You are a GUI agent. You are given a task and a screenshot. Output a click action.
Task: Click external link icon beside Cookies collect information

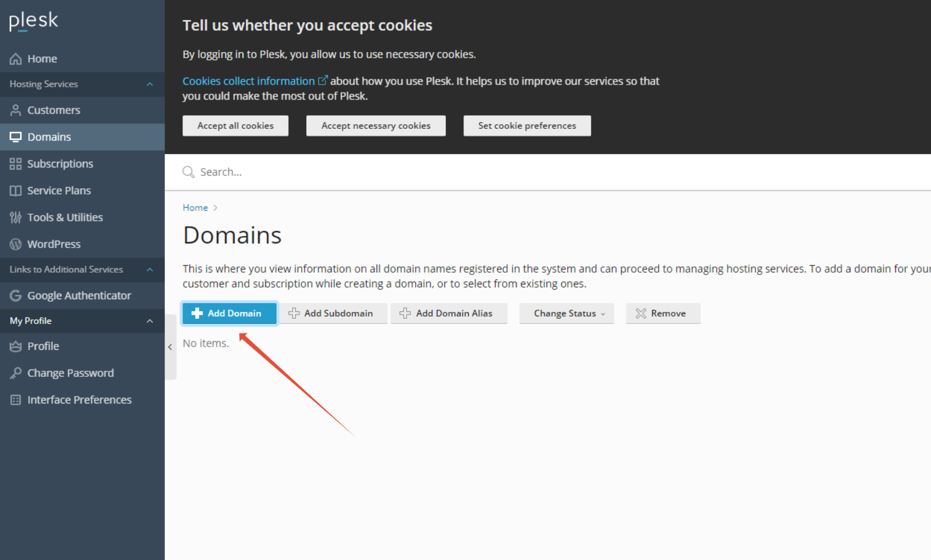point(323,81)
